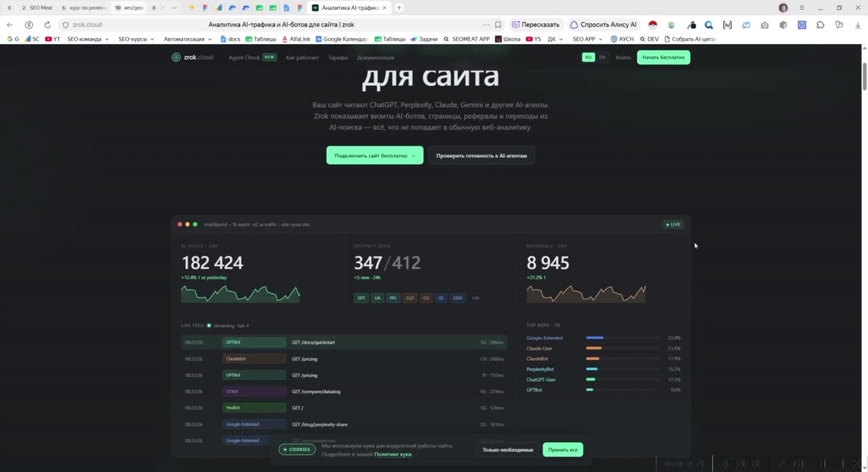Screen dimensions: 868x472
Task: Click the page vertical scrollbar thumb
Action: [x=865, y=77]
